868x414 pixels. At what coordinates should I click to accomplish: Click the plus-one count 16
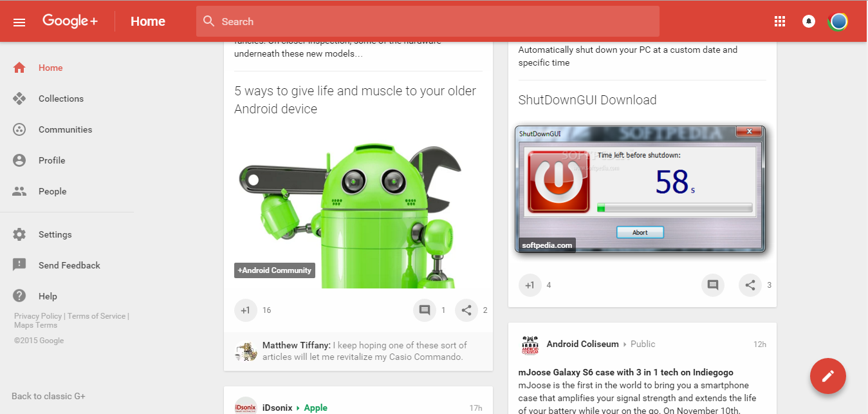[x=267, y=310]
